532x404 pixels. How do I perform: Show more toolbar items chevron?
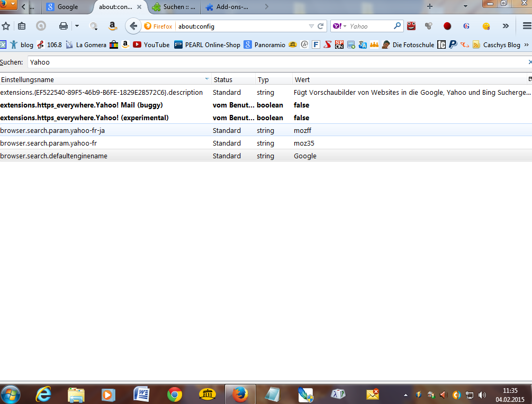tap(506, 26)
